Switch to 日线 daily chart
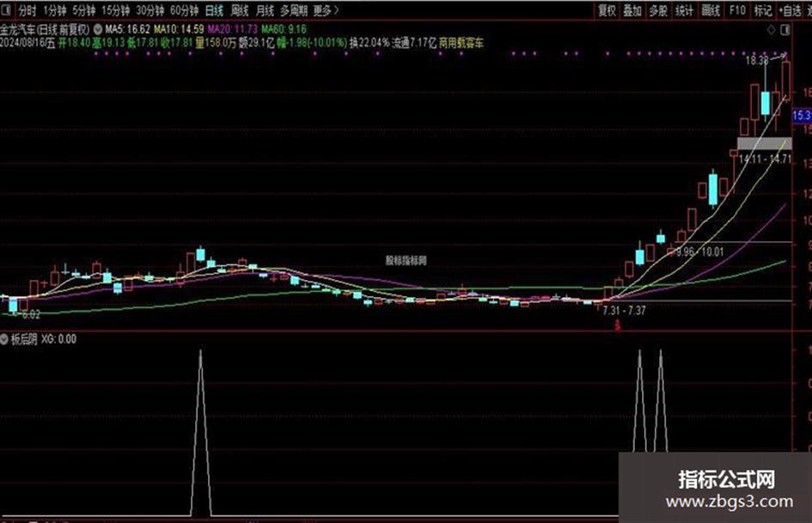This screenshot has width=812, height=523. (214, 10)
